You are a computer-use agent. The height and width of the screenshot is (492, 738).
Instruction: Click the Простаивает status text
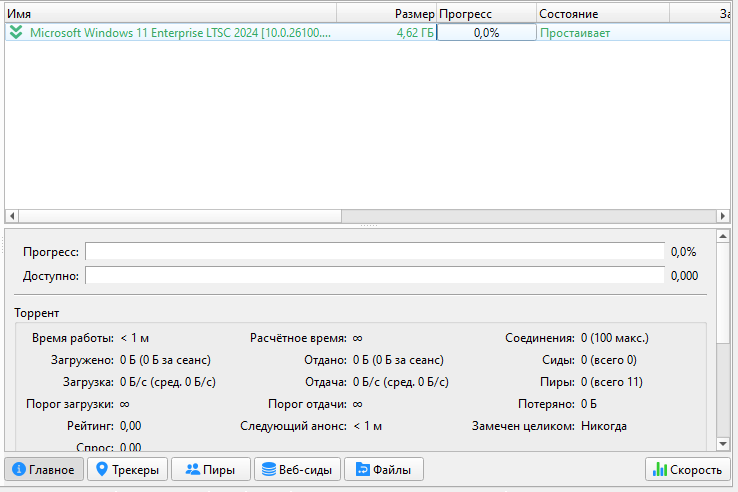coord(575,33)
